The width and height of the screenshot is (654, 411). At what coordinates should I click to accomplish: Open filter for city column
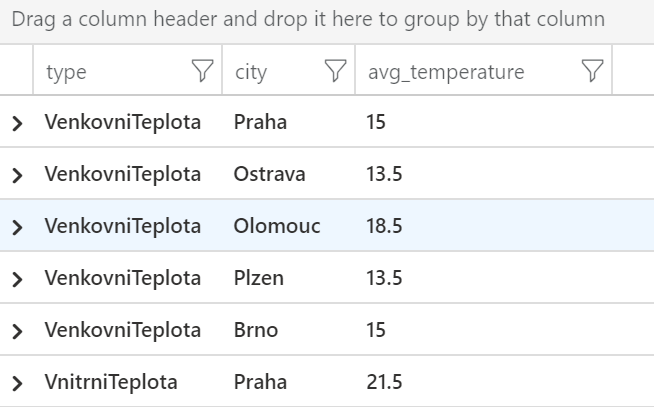point(335,71)
